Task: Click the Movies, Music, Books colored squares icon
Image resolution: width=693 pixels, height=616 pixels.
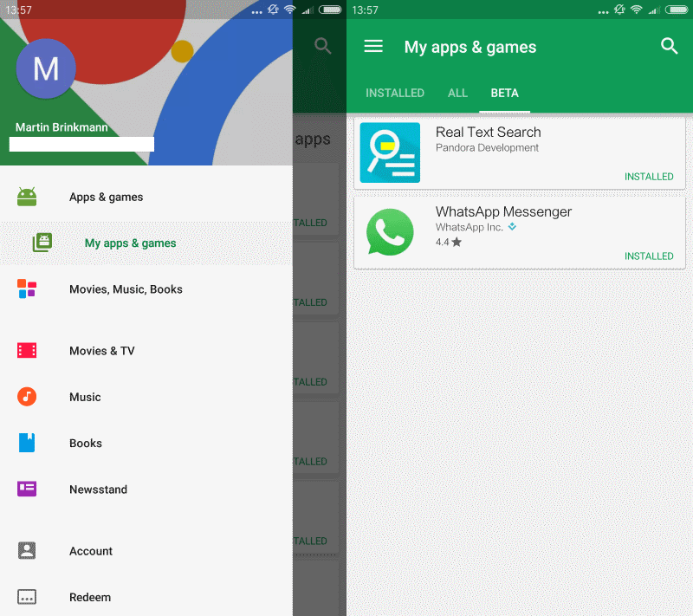Action: [27, 289]
